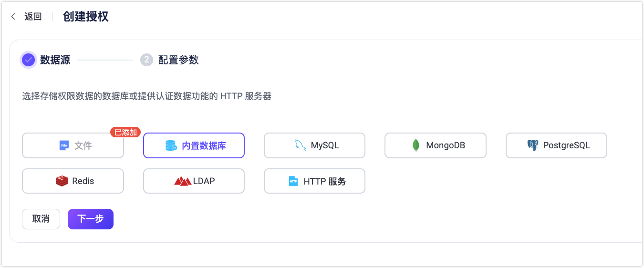Choose the HTTP 服务 option card
Image resolution: width=644 pixels, height=268 pixels.
(314, 181)
